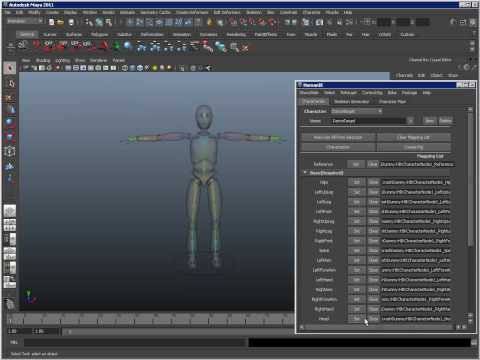Click Set button for the Spine row
Screen dimensions: 480x360
[x=356, y=250]
